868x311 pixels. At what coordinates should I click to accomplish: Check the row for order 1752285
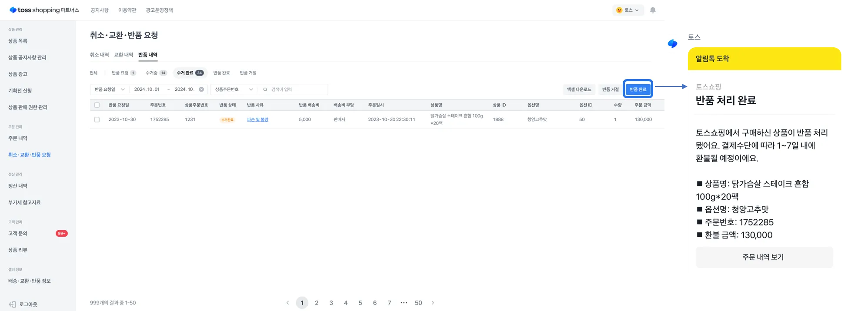(97, 119)
